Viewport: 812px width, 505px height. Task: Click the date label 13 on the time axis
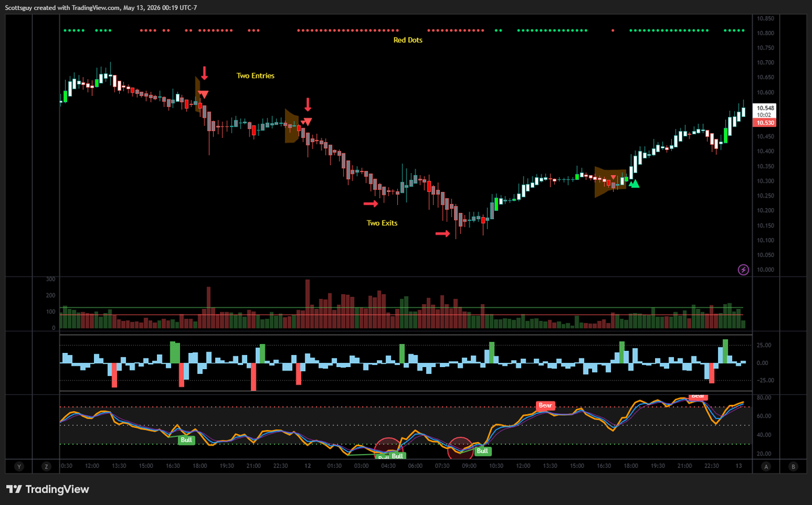tap(740, 466)
